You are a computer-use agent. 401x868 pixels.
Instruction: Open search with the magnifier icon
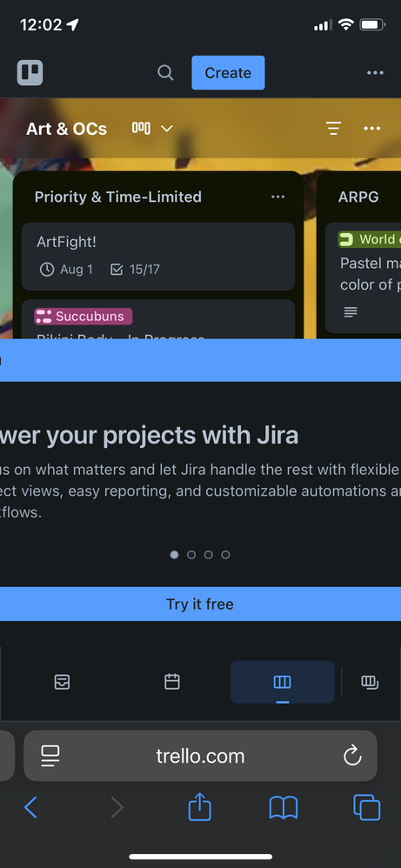point(165,72)
